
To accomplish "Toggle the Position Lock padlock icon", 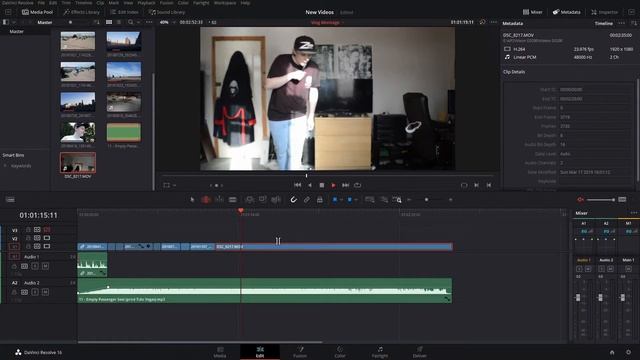I will click(320, 200).
